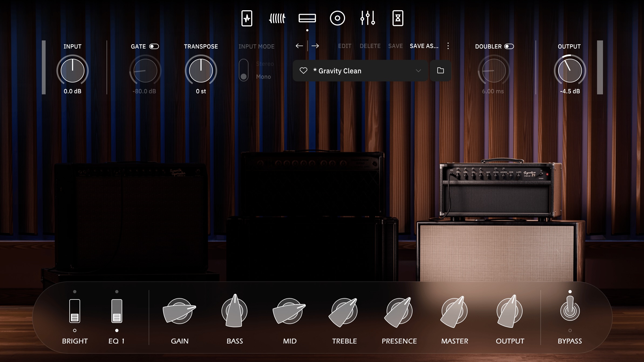
Task: Click EDIT in the preset bar
Action: click(345, 46)
